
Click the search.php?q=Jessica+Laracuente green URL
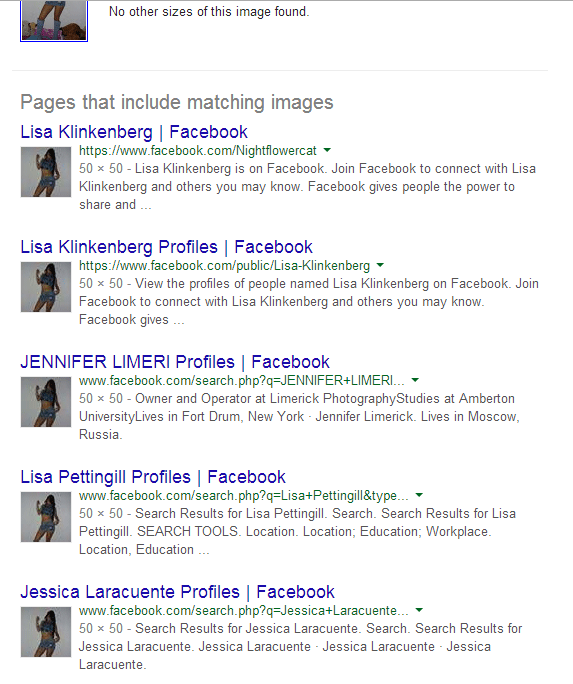[244, 611]
